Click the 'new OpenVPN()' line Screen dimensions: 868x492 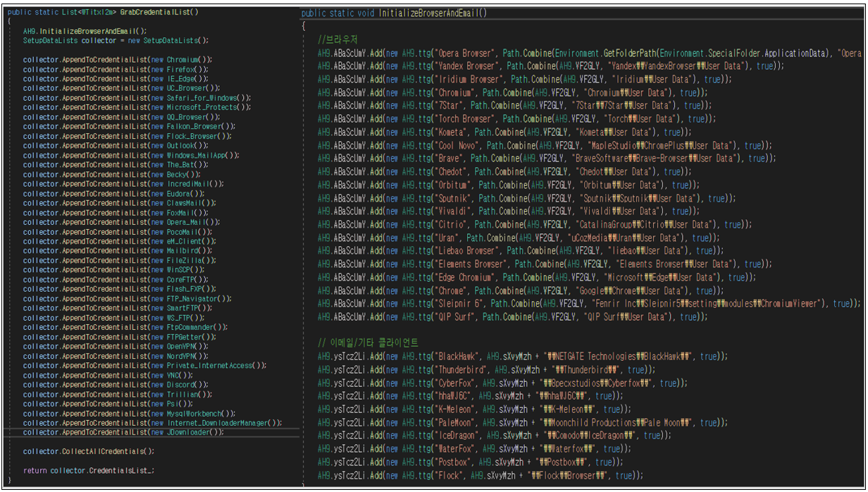pos(116,346)
